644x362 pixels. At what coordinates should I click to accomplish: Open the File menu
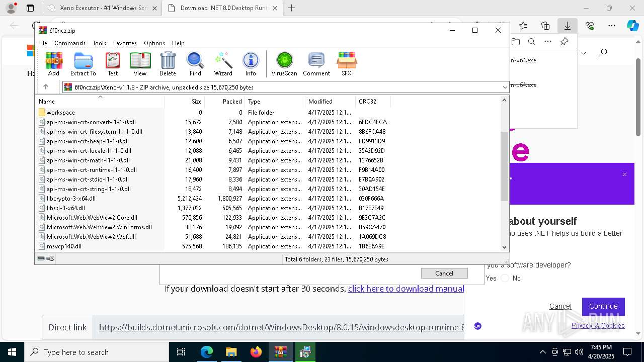43,43
